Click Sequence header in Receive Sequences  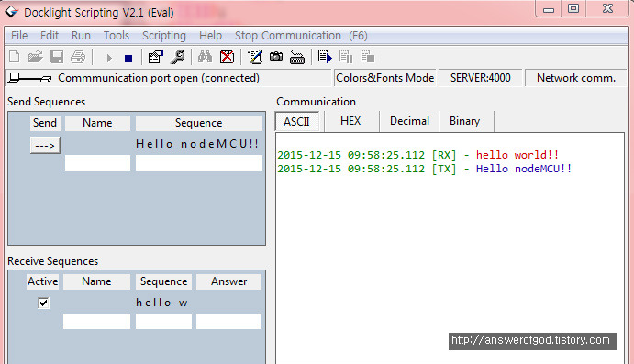coord(163,281)
